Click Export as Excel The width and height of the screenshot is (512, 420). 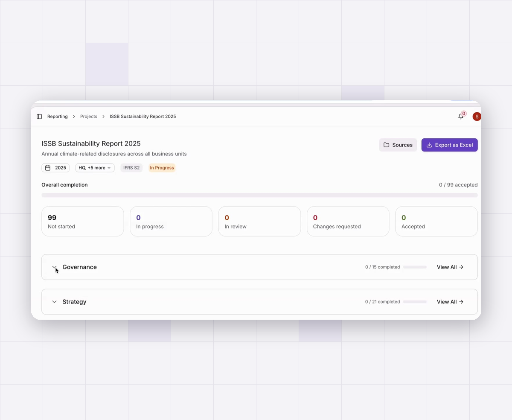[450, 145]
